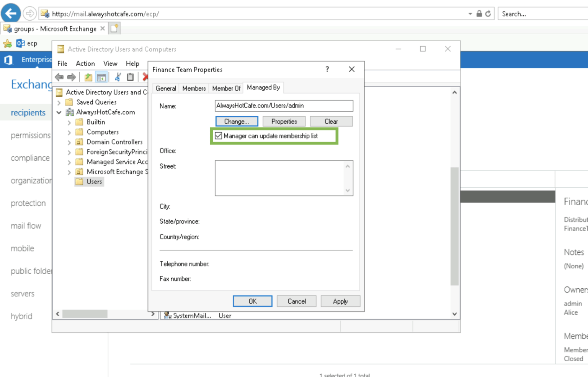
Task: Click the up one level folder icon
Action: (x=88, y=77)
